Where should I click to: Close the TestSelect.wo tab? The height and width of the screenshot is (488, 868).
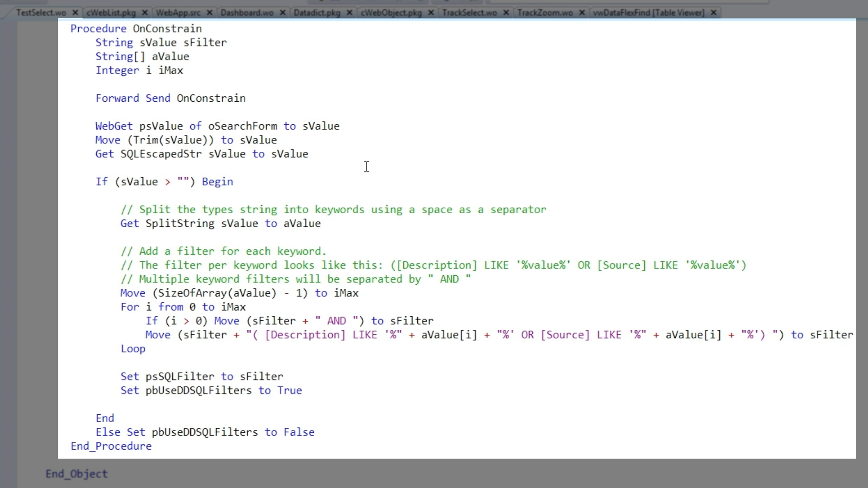(x=75, y=13)
